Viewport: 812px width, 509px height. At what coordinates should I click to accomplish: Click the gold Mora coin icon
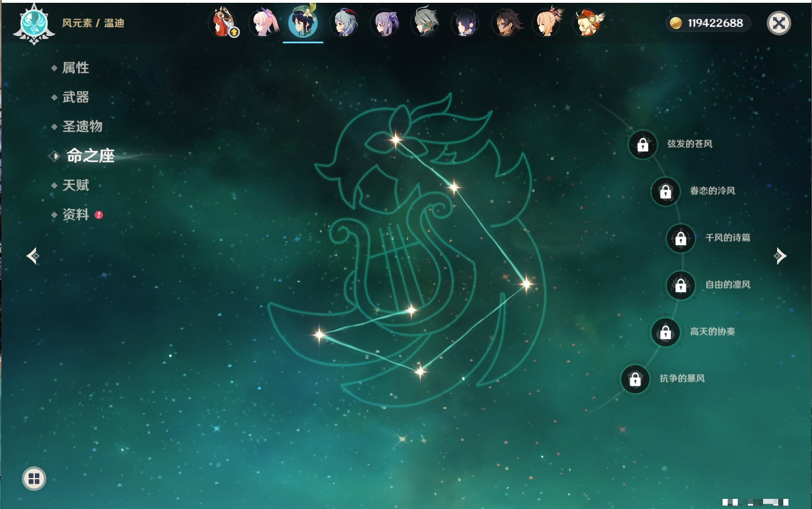coord(676,23)
